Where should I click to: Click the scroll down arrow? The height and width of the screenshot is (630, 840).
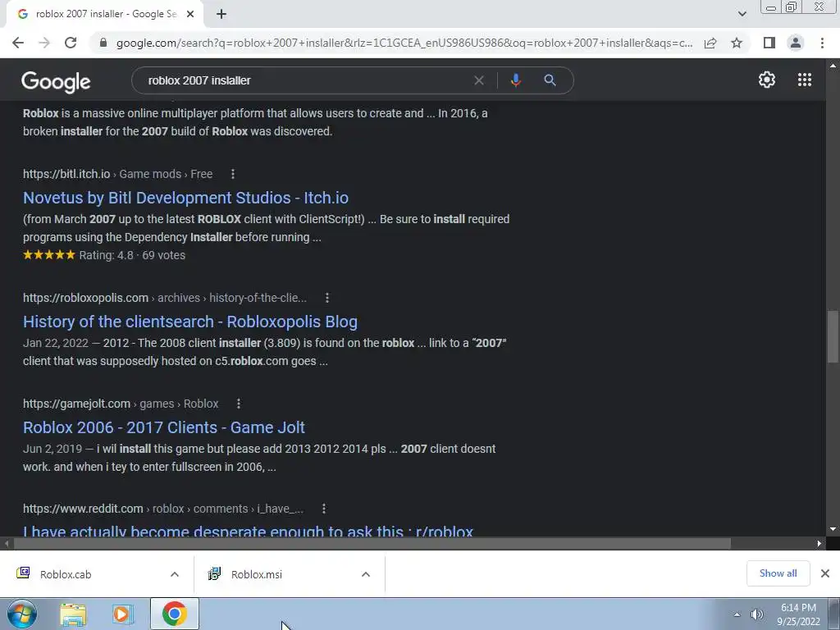[x=833, y=529]
